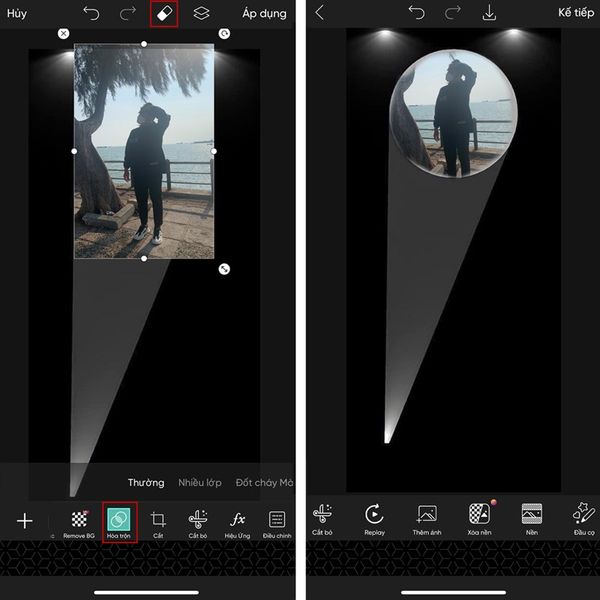Select the Thường blend mode
Image resolution: width=600 pixels, height=600 pixels.
[146, 482]
